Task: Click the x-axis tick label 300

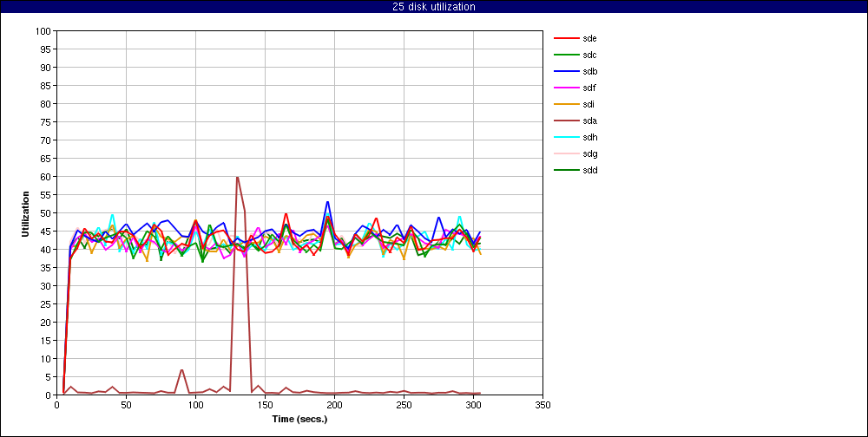Action: pos(473,405)
